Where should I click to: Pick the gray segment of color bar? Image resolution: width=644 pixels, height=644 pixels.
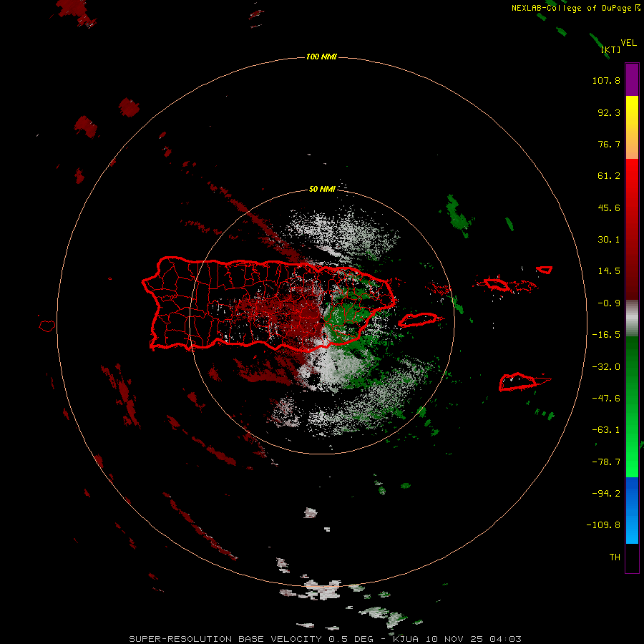pyautogui.click(x=632, y=318)
